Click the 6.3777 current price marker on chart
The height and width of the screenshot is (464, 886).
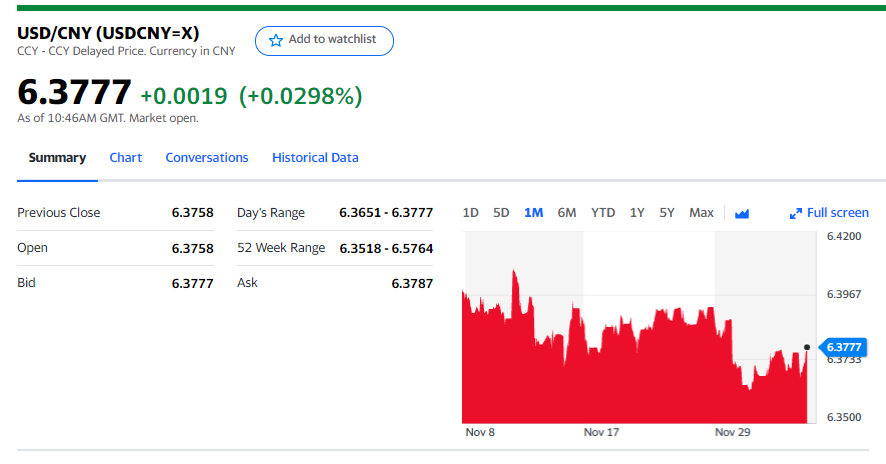coord(844,348)
